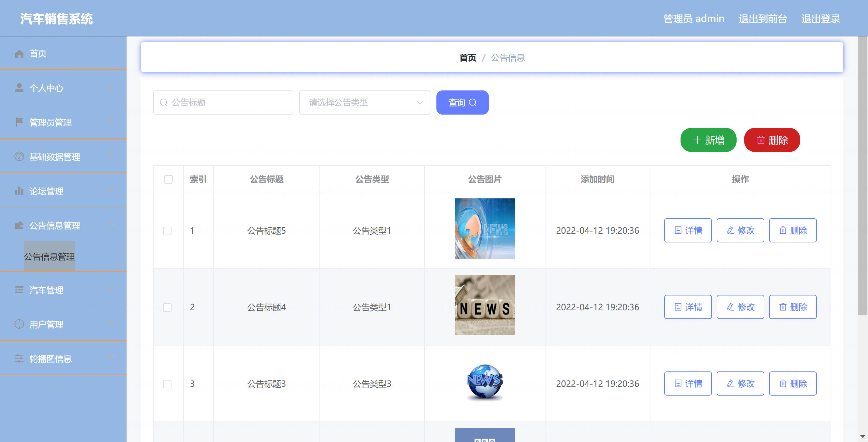This screenshot has height=442, width=868.
Task: Click the target icon beside 用户管理
Action: click(x=19, y=324)
